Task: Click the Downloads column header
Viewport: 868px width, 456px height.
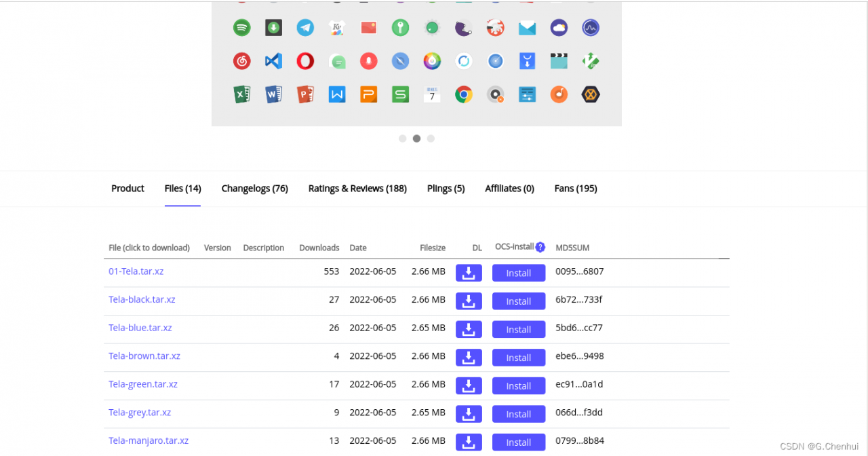Action: point(319,248)
